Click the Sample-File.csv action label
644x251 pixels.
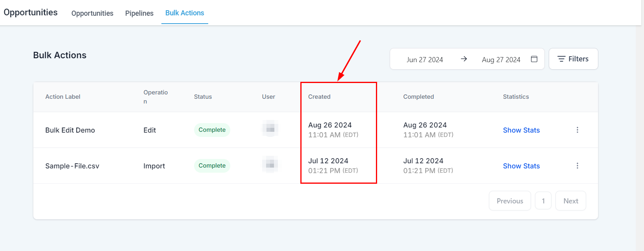point(72,166)
